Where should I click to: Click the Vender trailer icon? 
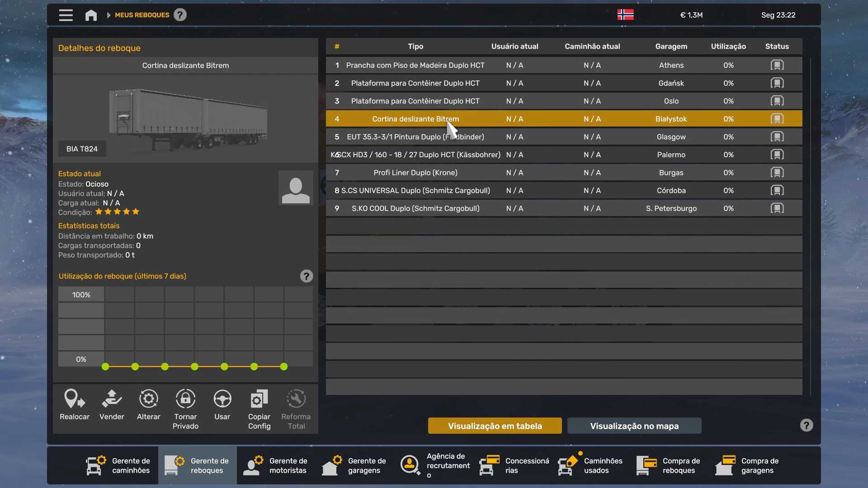pyautogui.click(x=112, y=399)
